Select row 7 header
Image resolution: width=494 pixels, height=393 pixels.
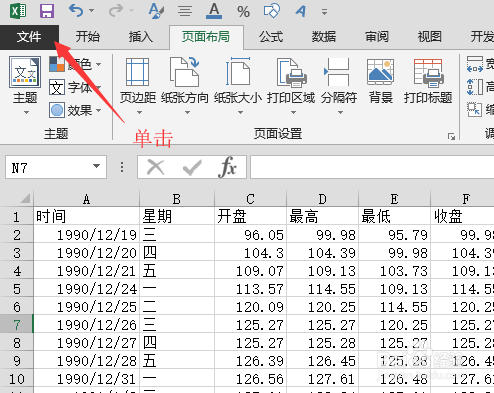pos(17,325)
